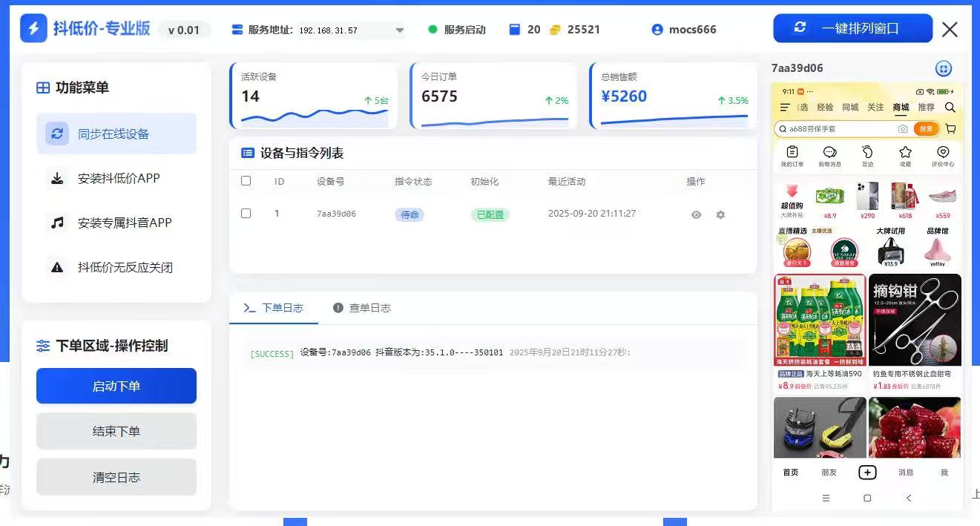Switch to the 查单日志 tab
The height and width of the screenshot is (526, 980).
pos(361,308)
